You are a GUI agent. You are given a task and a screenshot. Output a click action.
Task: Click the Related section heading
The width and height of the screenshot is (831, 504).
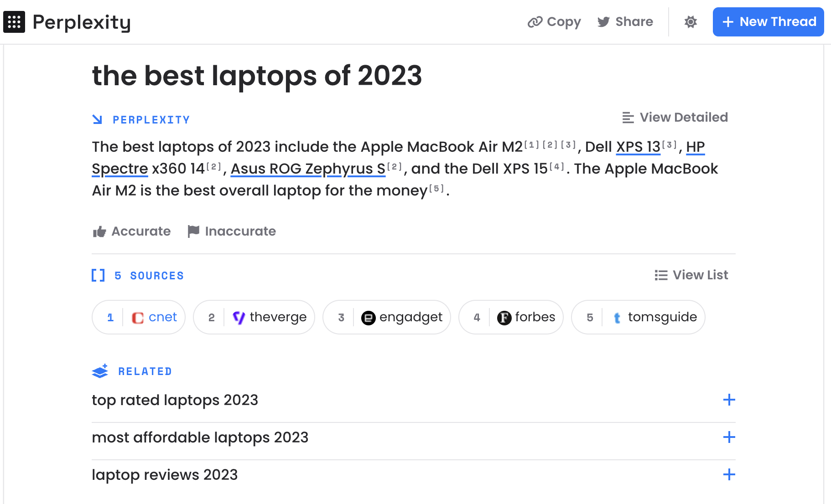coord(131,370)
